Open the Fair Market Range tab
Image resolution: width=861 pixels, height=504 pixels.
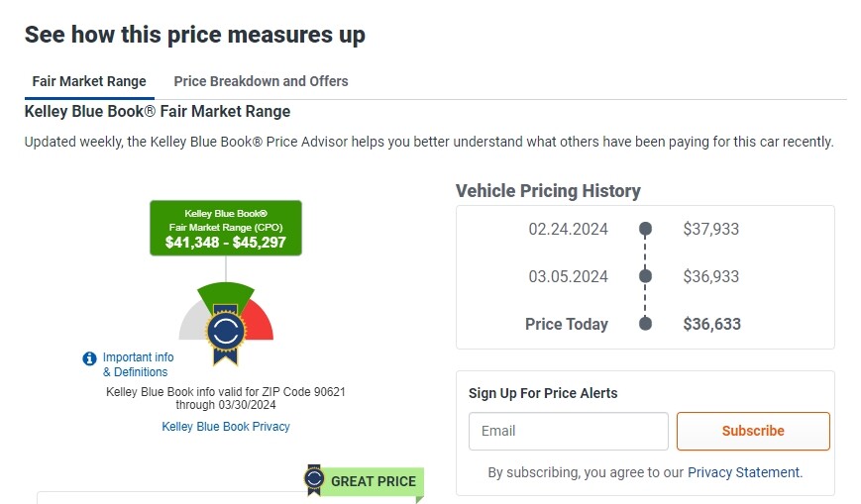point(89,81)
